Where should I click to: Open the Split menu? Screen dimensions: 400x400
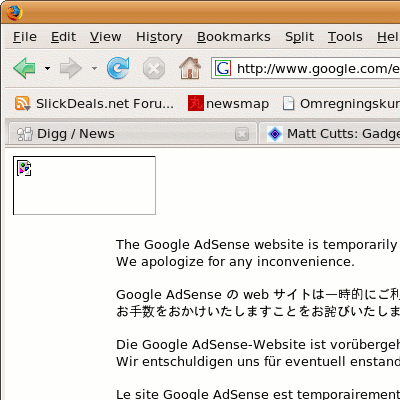pyautogui.click(x=299, y=37)
